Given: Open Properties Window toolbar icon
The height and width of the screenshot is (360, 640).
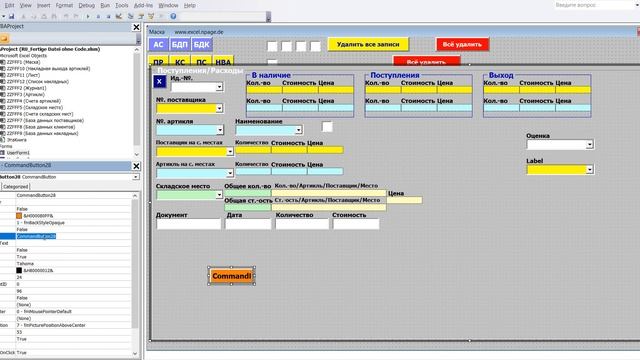Looking at the screenshot, I should click(x=141, y=16).
